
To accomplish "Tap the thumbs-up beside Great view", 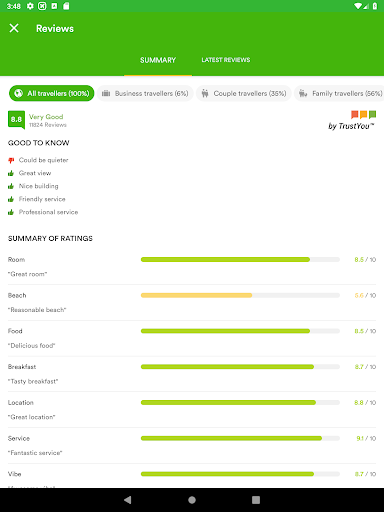I will (x=11, y=173).
